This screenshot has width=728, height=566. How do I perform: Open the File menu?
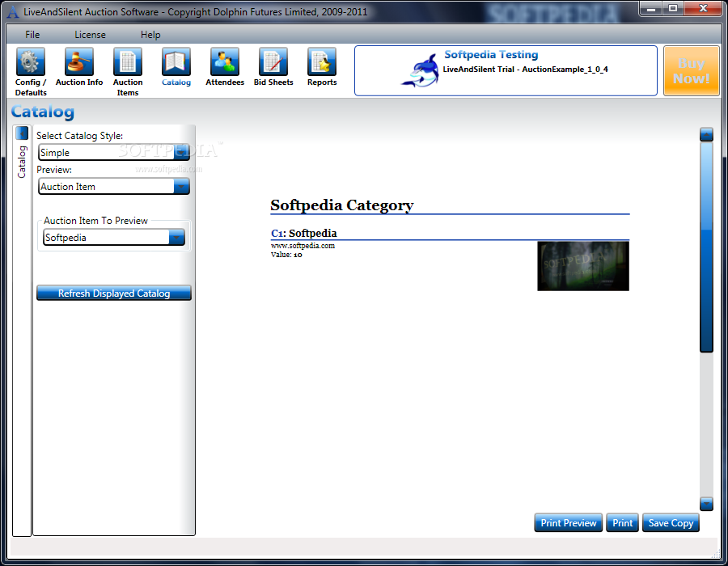pyautogui.click(x=32, y=35)
